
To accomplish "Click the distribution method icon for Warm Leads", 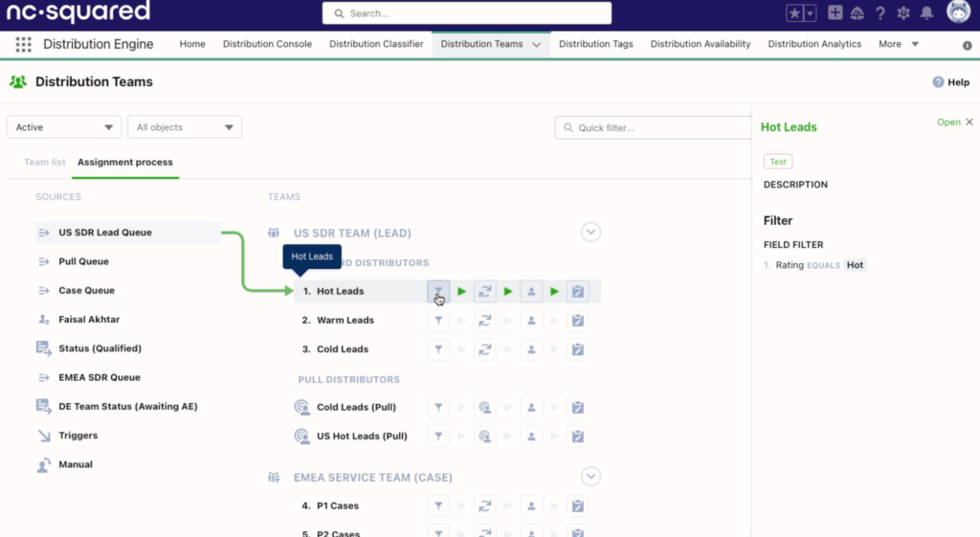I will pos(485,320).
